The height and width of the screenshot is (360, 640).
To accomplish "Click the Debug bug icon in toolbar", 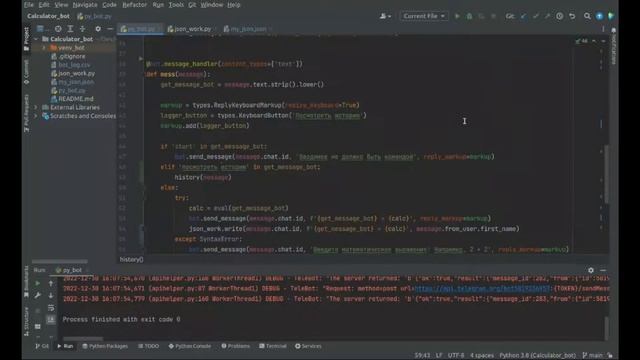I will pyautogui.click(x=469, y=16).
